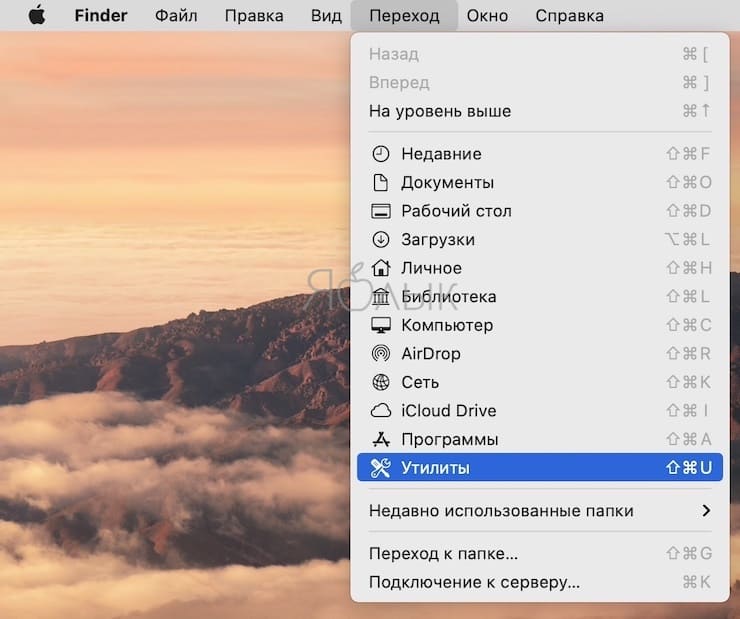
Task: Open the Правка menu
Action: [x=254, y=16]
